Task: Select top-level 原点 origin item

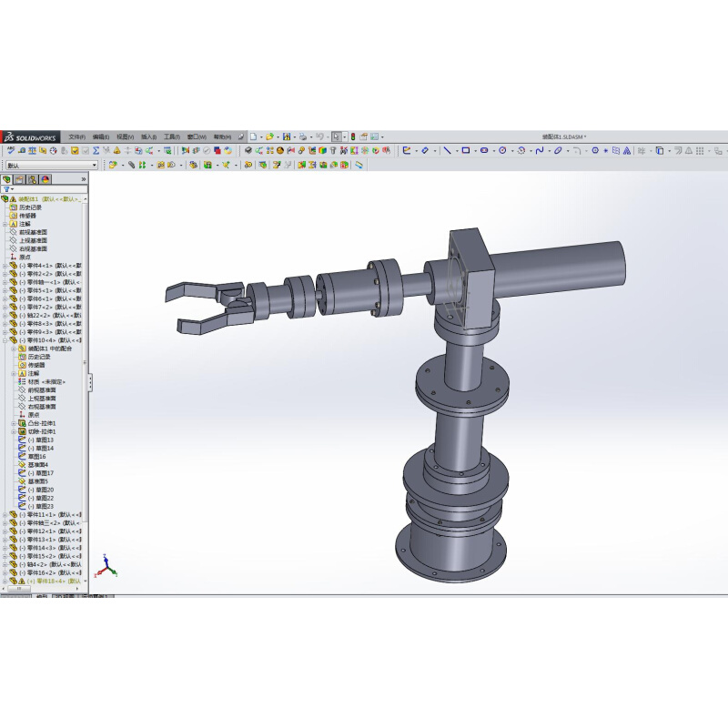Action: pyautogui.click(x=20, y=258)
